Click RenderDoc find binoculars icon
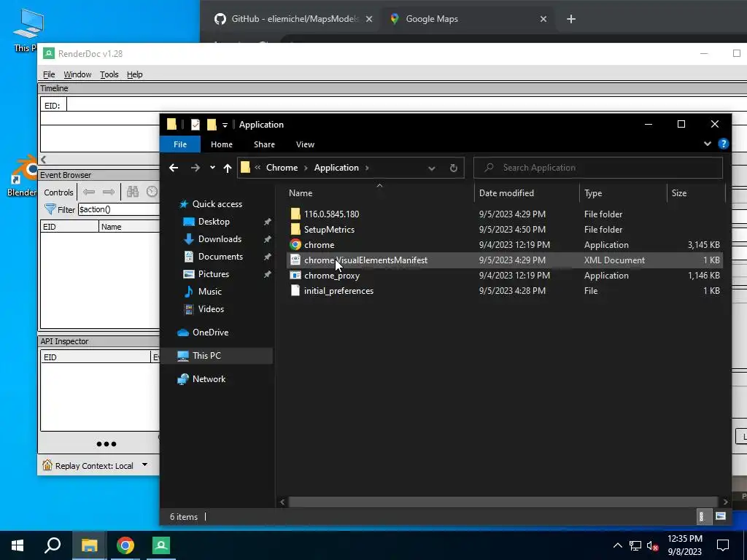 pos(133,192)
